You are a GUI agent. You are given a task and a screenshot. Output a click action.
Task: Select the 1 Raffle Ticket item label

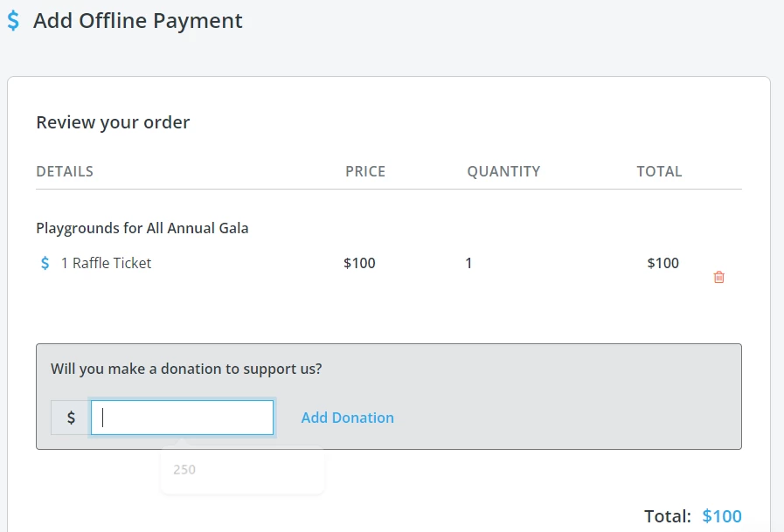pyautogui.click(x=104, y=263)
